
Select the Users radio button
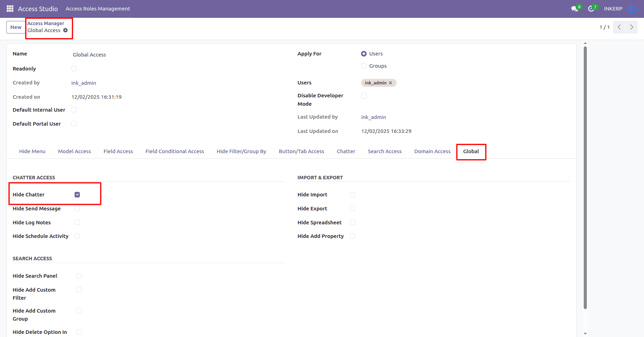click(x=364, y=54)
